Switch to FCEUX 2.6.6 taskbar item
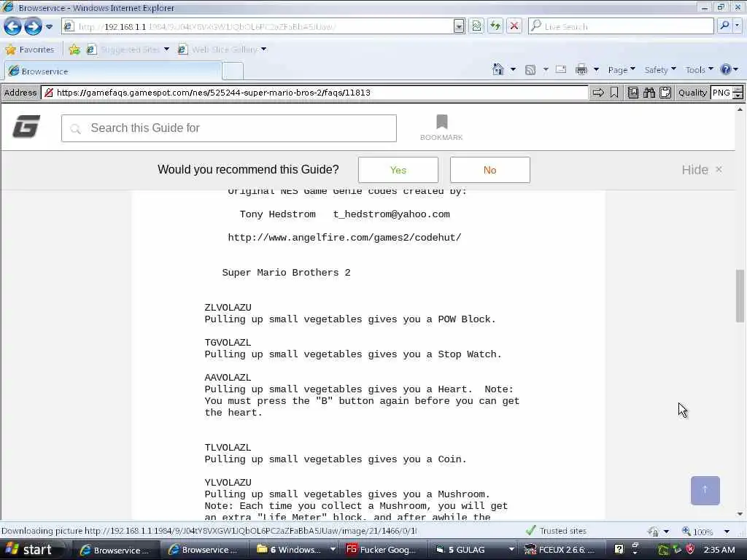This screenshot has width=747, height=560. 561,550
